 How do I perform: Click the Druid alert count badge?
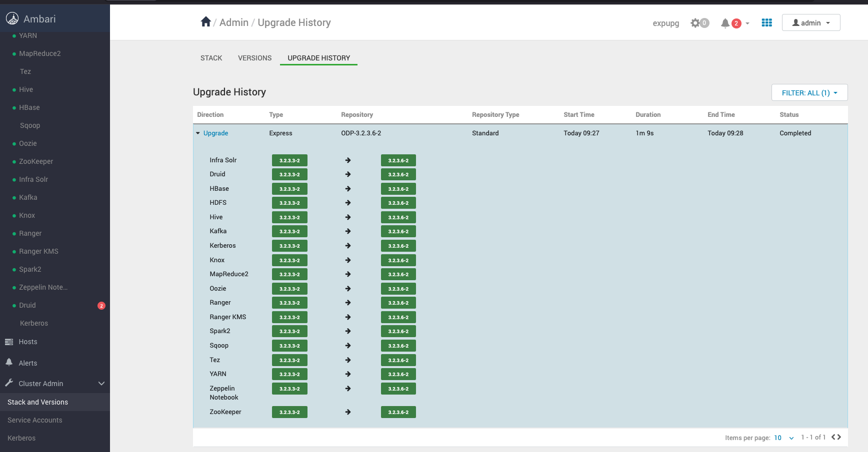tap(101, 306)
